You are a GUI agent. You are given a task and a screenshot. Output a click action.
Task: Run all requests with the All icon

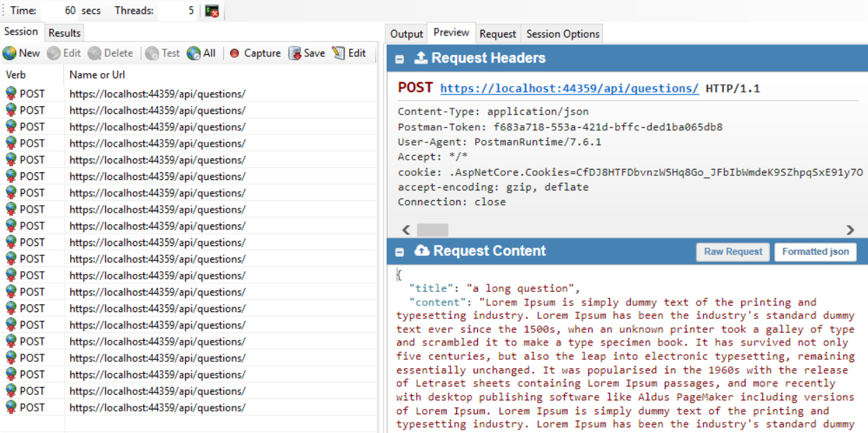click(x=193, y=54)
